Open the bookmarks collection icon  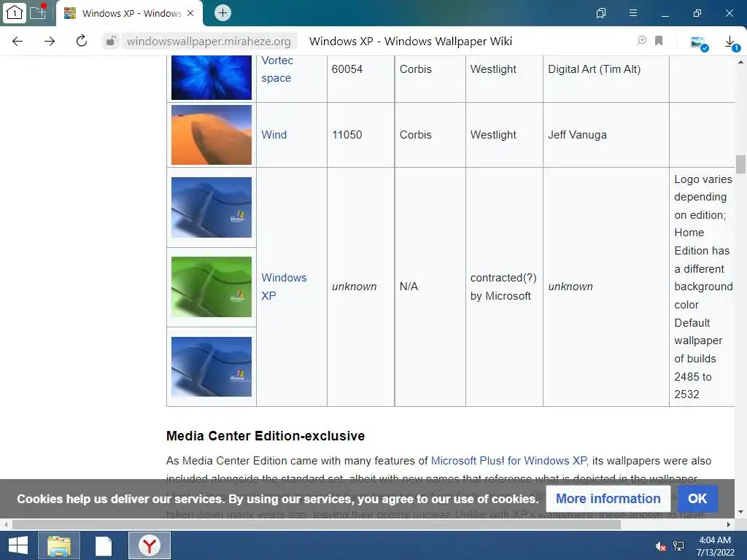(x=601, y=13)
